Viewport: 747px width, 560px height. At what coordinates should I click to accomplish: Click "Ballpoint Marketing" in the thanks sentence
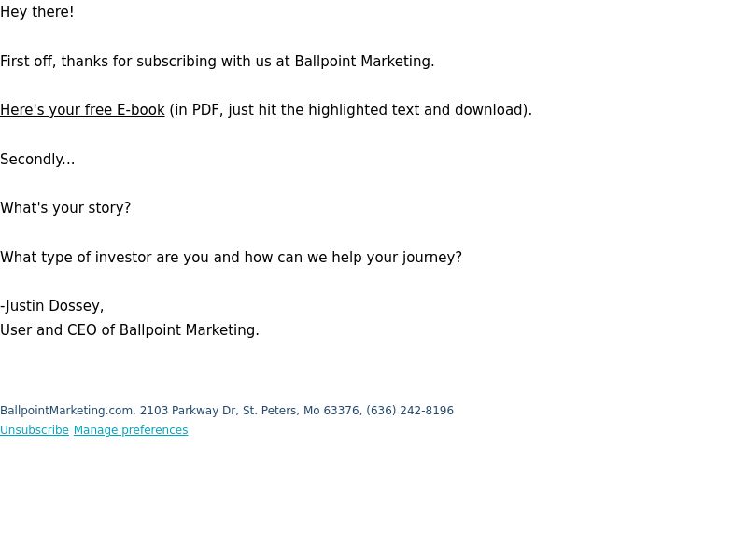[362, 62]
